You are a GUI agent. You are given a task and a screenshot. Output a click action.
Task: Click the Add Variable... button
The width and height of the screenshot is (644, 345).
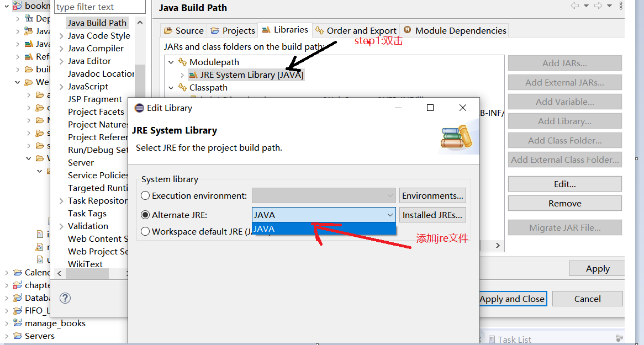click(564, 102)
